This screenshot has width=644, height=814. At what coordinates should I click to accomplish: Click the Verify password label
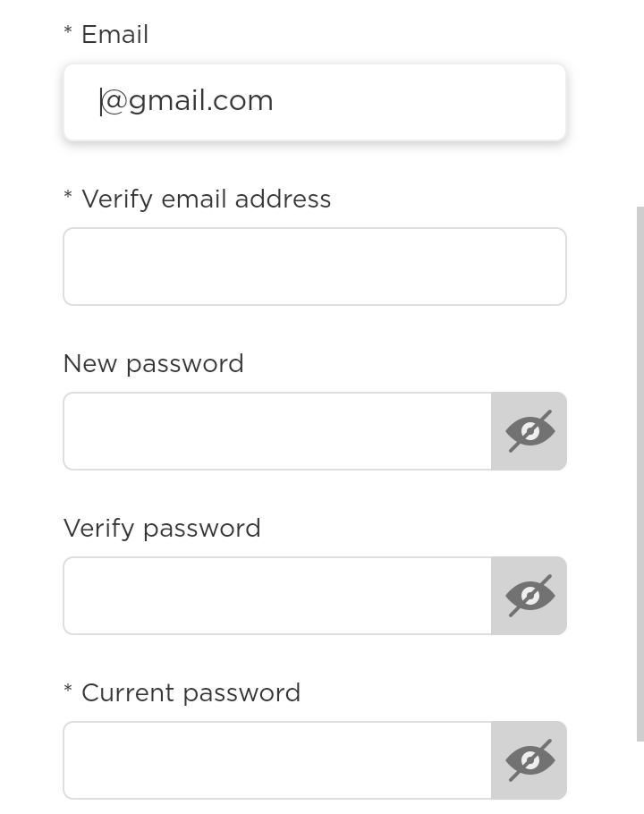click(162, 529)
